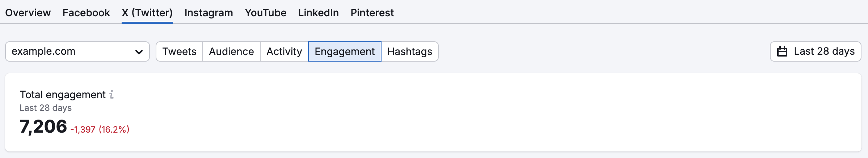
Task: Show the Audience report
Action: click(x=232, y=51)
